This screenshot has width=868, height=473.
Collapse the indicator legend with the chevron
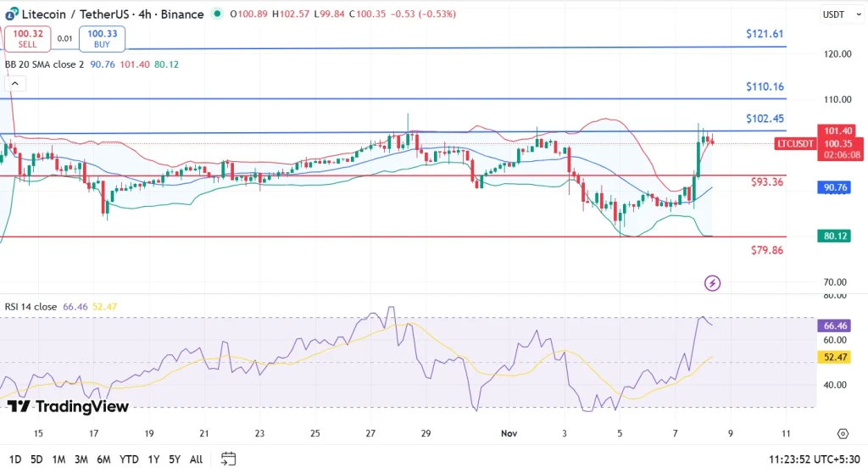tap(14, 83)
